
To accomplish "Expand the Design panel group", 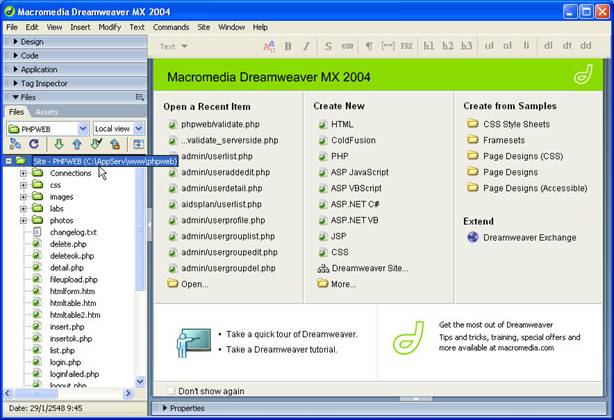I will 15,41.
